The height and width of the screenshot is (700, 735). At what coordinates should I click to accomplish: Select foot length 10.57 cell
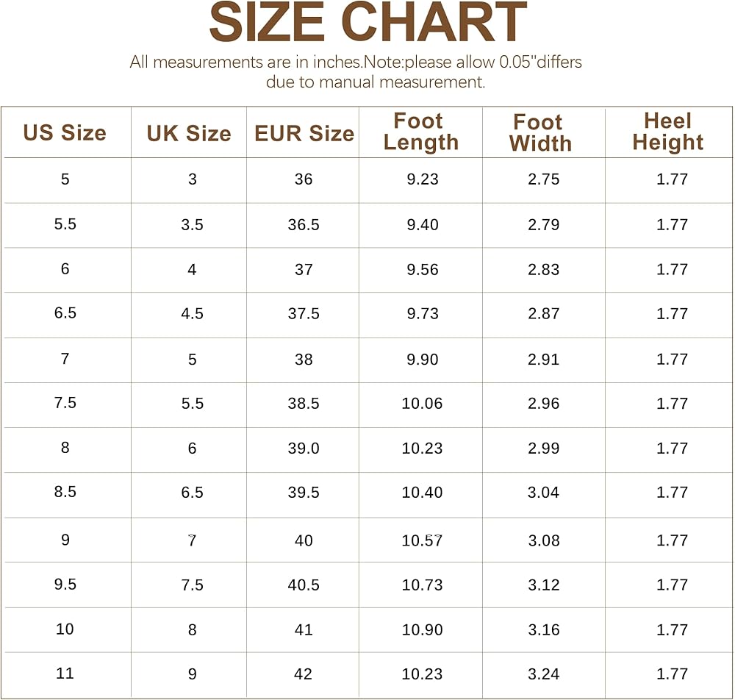423,541
